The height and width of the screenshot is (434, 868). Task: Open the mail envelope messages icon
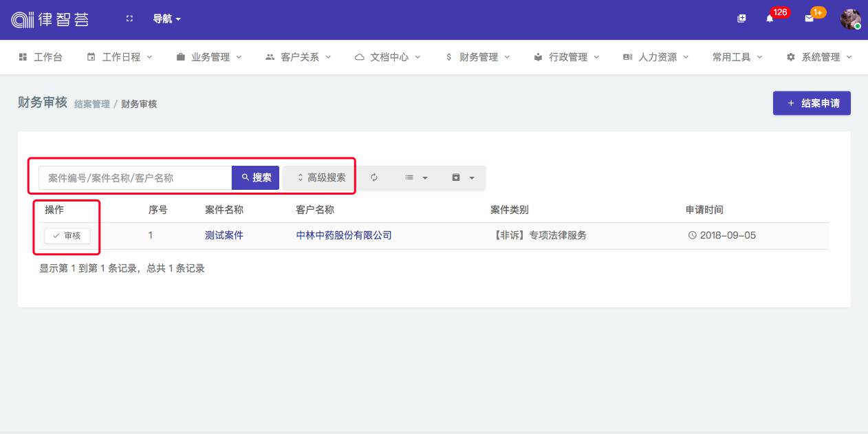(809, 19)
